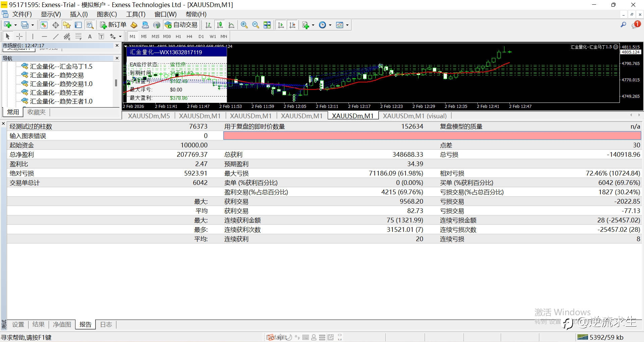This screenshot has height=342, width=644.
Task: Click the zoom in magnifier icon
Action: [x=244, y=25]
